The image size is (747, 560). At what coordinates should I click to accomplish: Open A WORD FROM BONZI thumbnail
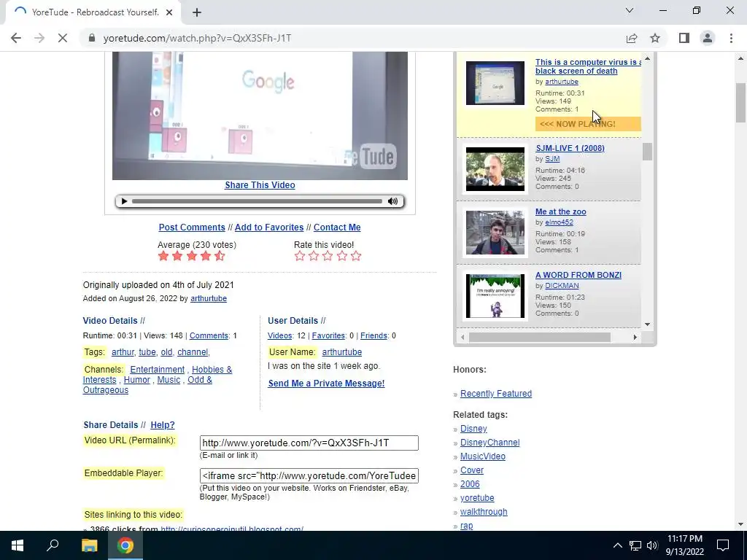[x=495, y=296]
